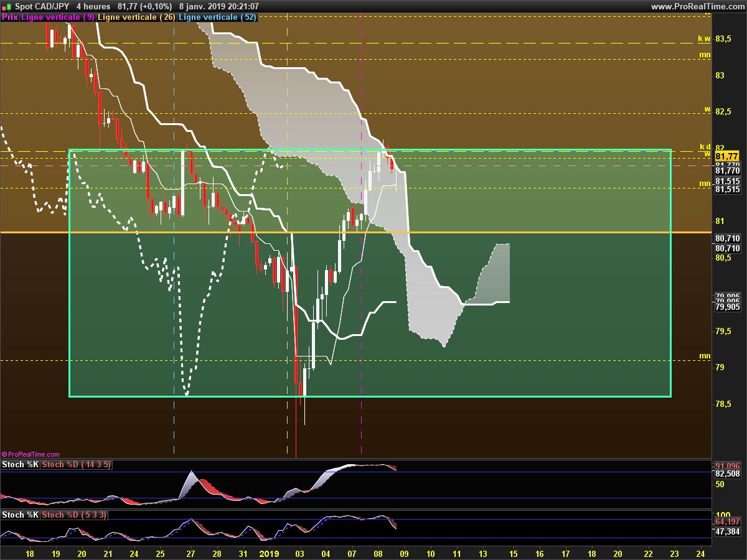This screenshot has height=560, width=747.
Task: Click the 'k d' level label near 82
Action: click(704, 148)
